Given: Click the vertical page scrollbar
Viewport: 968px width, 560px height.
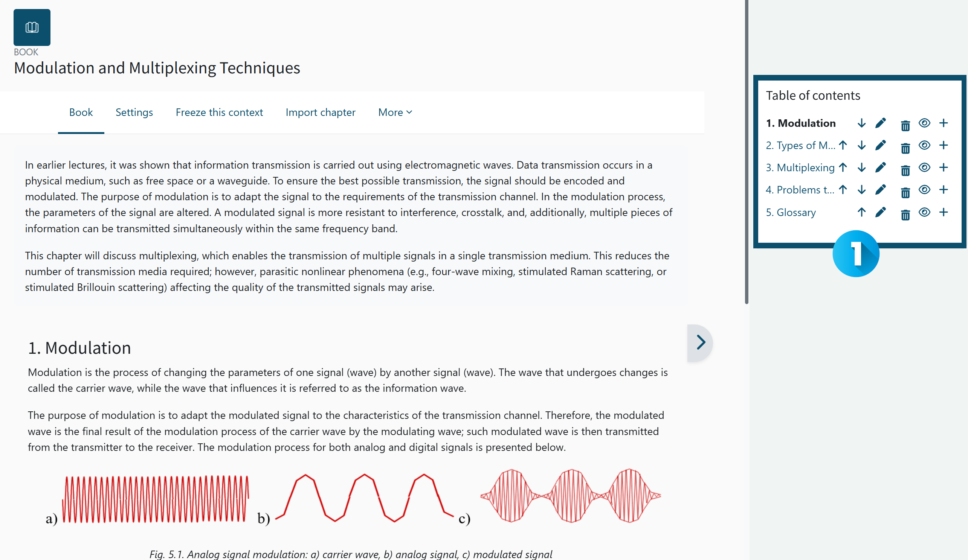Looking at the screenshot, I should tap(747, 152).
